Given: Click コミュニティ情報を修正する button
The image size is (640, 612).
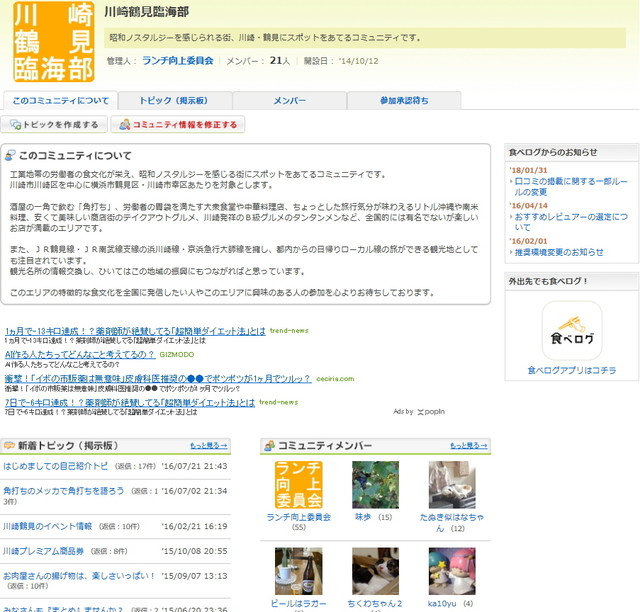Looking at the screenshot, I should pos(177,125).
